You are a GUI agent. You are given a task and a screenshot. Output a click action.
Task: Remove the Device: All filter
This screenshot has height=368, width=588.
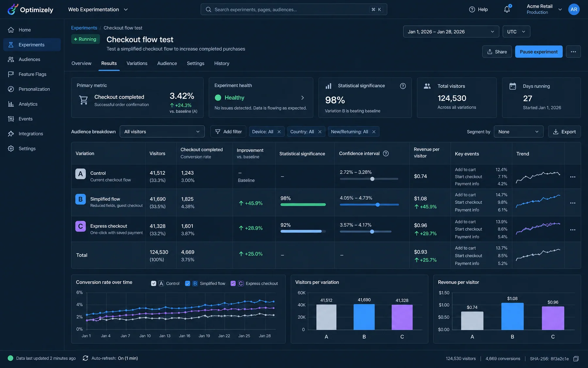[279, 132]
